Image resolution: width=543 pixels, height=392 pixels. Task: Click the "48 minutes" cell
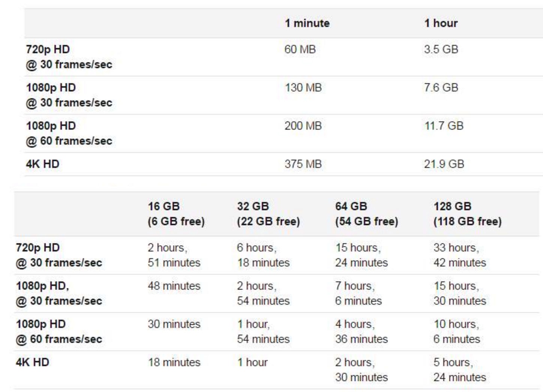(x=174, y=286)
